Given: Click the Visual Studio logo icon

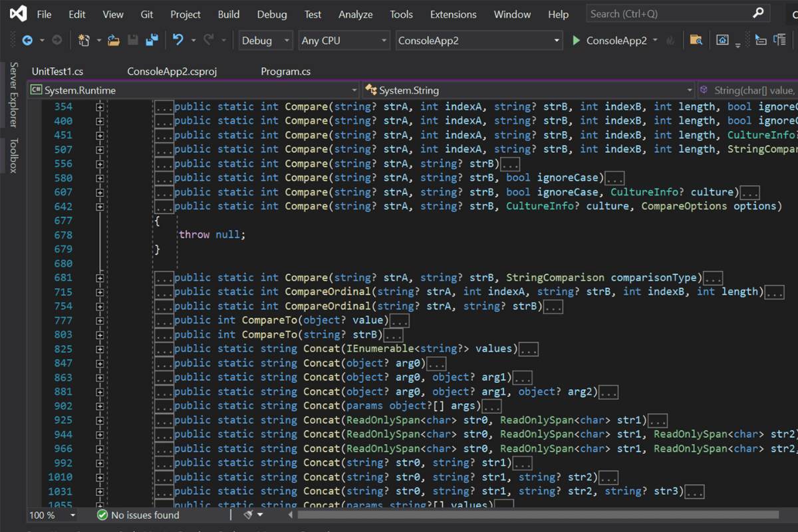Looking at the screenshot, I should point(18,13).
